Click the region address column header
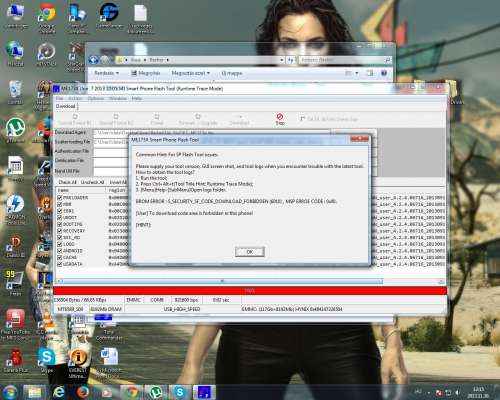 pyautogui.click(x=117, y=190)
